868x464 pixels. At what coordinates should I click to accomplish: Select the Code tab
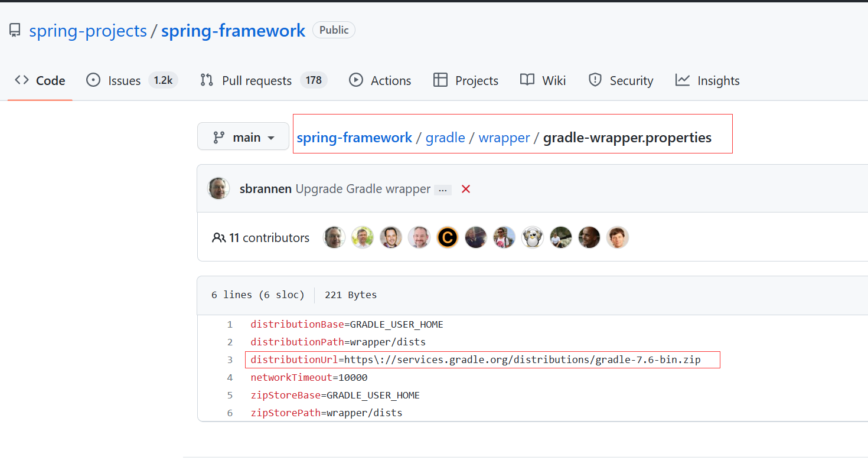(40, 80)
